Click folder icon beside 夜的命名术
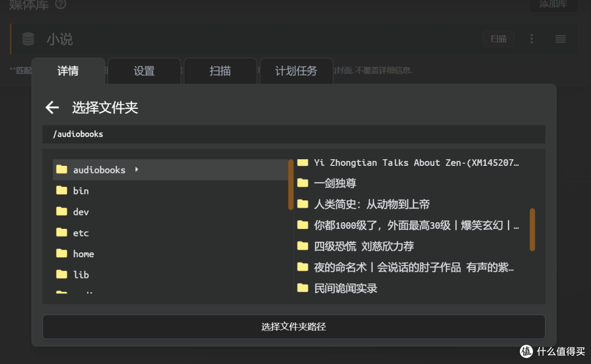Screen dimensions: 591x364 tap(303, 267)
